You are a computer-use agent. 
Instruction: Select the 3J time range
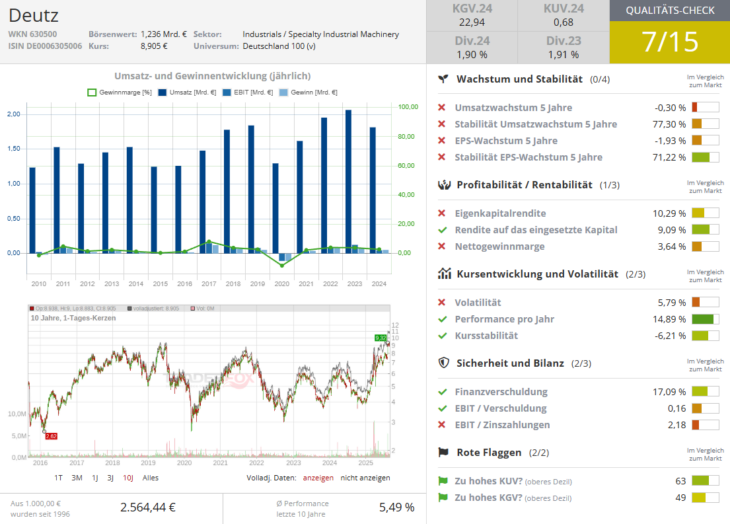(x=110, y=478)
